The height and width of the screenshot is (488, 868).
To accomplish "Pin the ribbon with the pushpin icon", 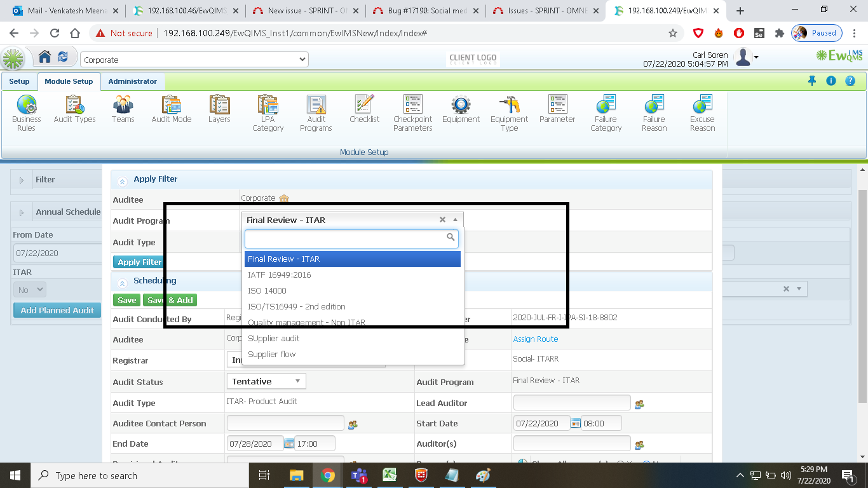I will click(811, 81).
